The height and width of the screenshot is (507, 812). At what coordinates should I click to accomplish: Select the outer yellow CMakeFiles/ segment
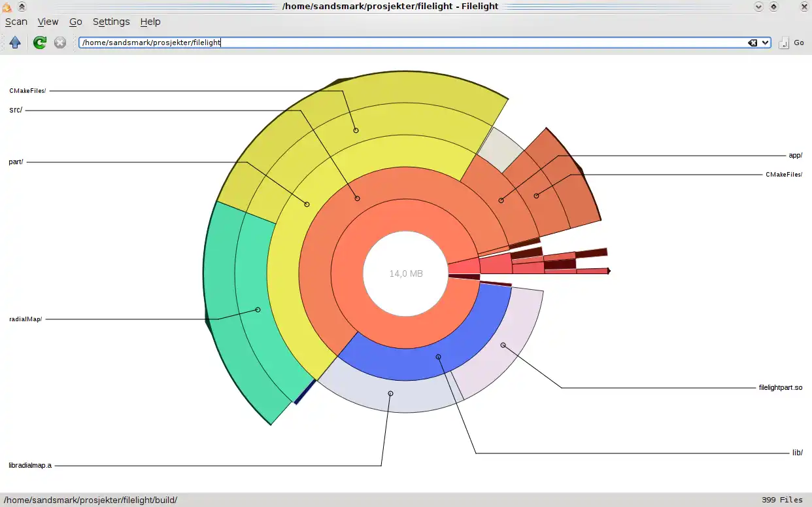coord(356,130)
